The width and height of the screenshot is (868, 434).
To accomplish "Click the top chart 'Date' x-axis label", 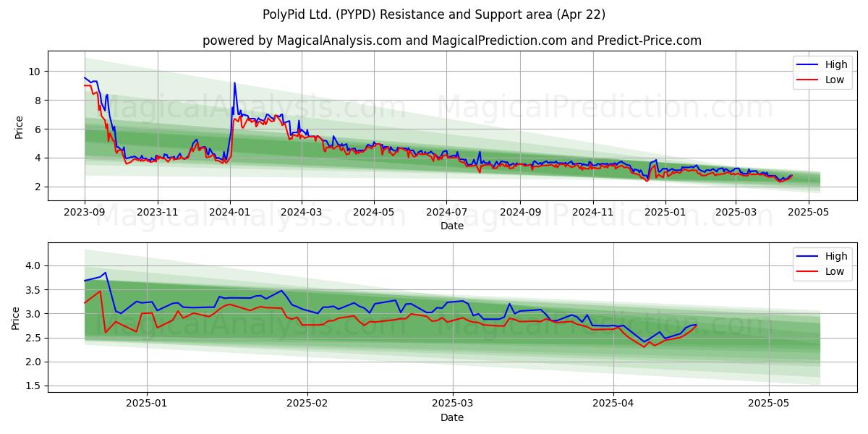I will (452, 226).
